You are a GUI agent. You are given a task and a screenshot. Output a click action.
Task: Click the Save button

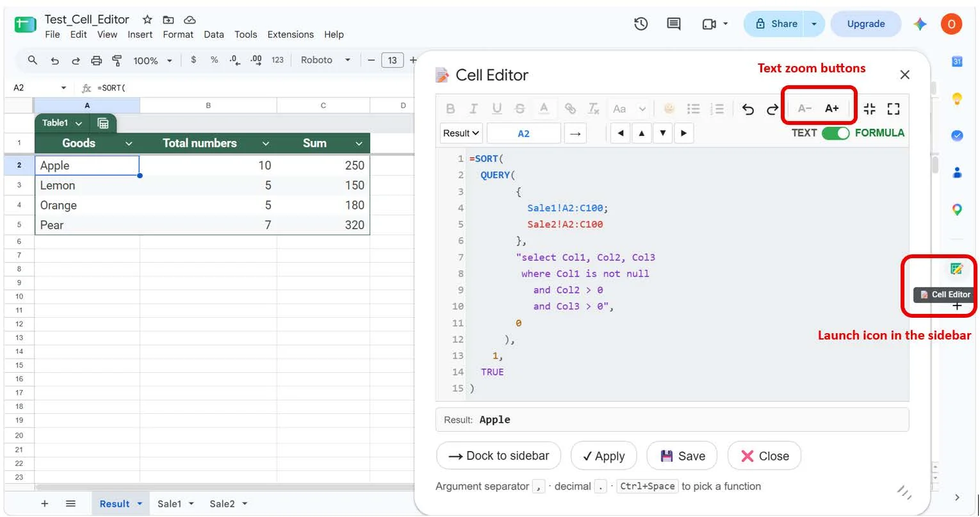point(683,455)
